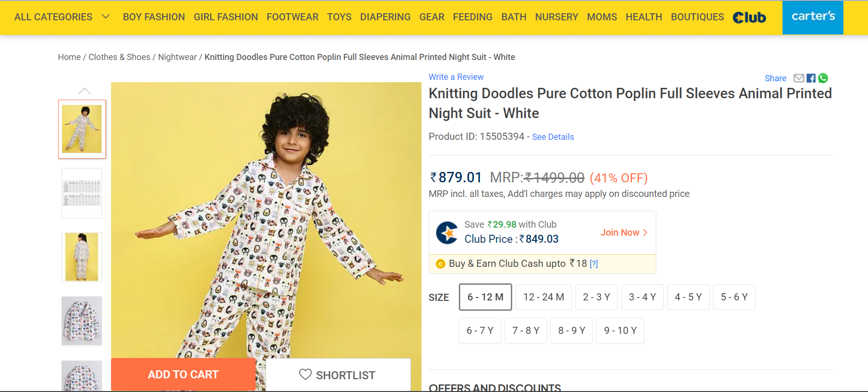
Task: Open Club Cash help question mark
Action: click(594, 264)
